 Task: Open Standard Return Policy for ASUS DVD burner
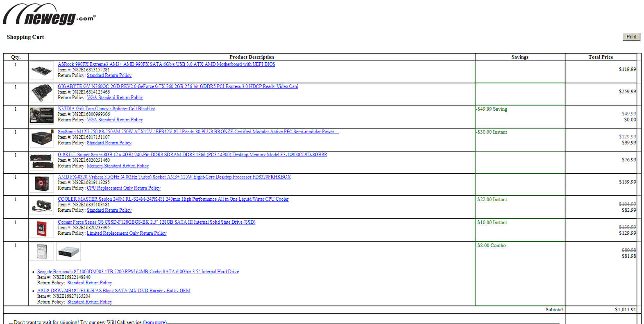click(90, 302)
